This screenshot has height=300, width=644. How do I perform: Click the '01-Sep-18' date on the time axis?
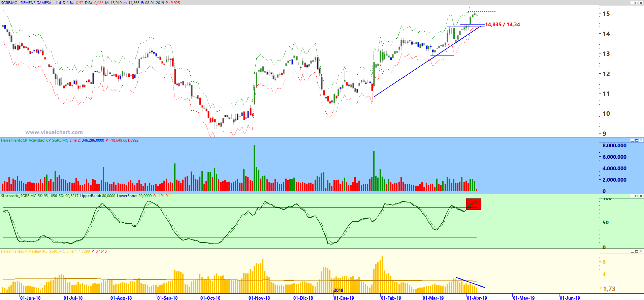click(x=168, y=298)
